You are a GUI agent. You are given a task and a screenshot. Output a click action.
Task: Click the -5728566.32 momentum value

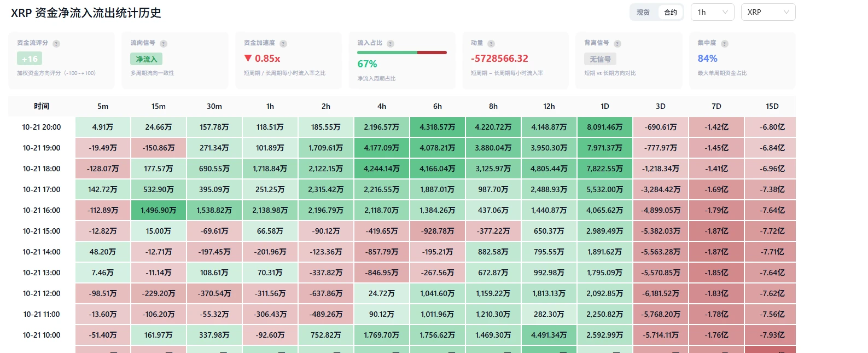click(x=499, y=59)
